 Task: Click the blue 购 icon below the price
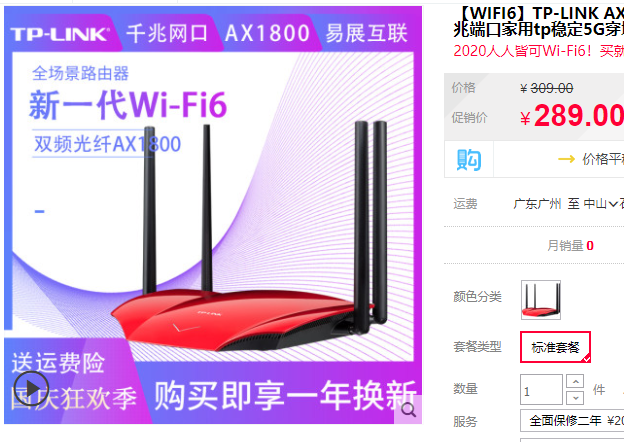pyautogui.click(x=469, y=160)
